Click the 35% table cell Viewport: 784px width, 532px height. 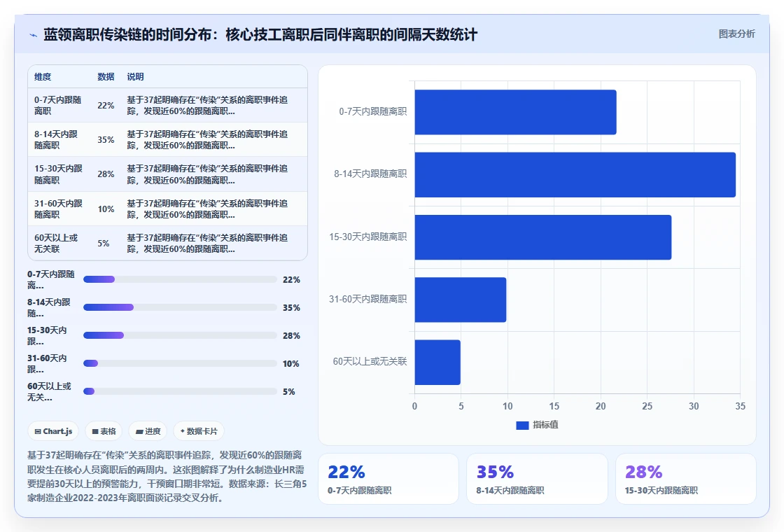[106, 140]
